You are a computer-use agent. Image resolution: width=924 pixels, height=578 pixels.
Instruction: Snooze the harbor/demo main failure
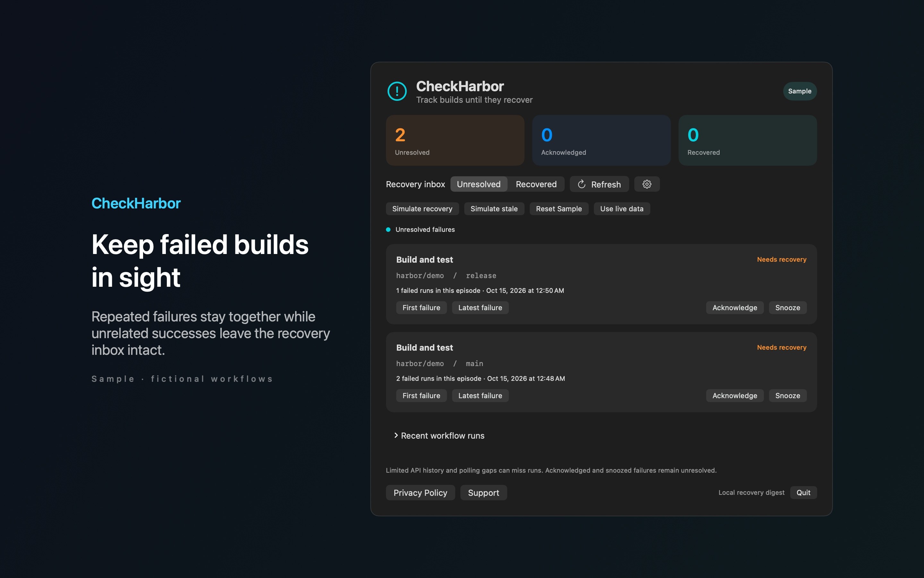[x=787, y=396]
